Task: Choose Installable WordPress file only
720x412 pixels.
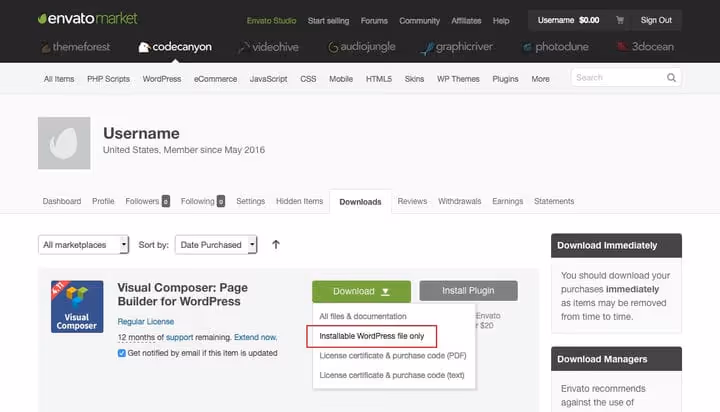Action: 371,336
